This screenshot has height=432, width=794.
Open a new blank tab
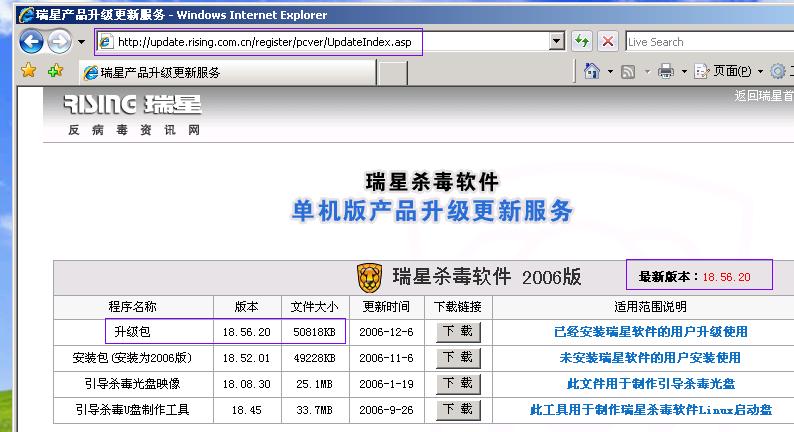[392, 73]
